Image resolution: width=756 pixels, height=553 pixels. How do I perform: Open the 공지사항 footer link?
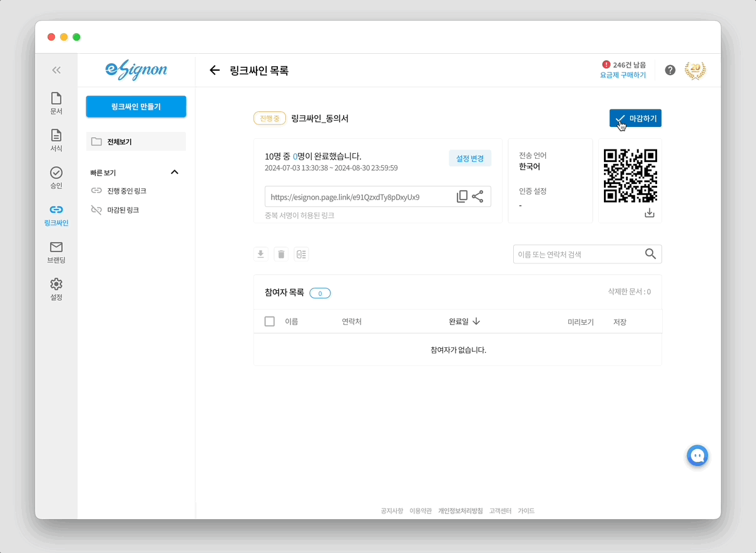(392, 511)
